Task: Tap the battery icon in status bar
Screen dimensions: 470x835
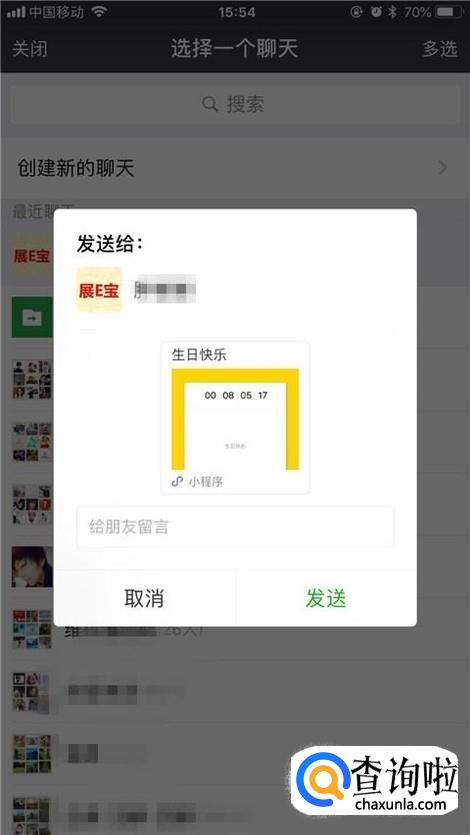Action: click(448, 12)
